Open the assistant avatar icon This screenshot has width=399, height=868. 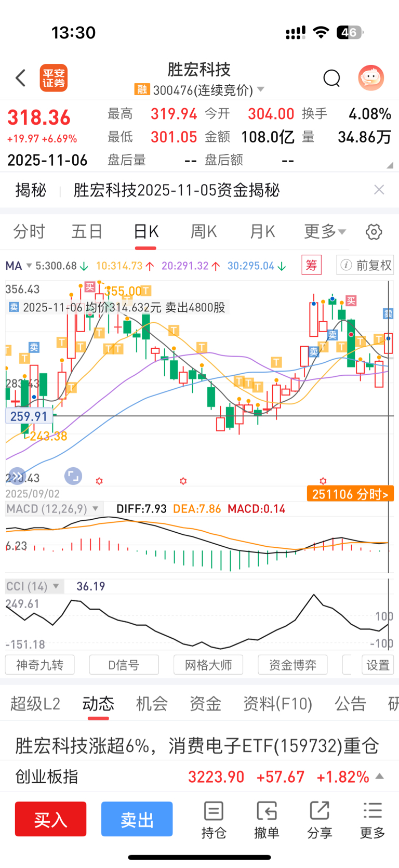point(371,78)
